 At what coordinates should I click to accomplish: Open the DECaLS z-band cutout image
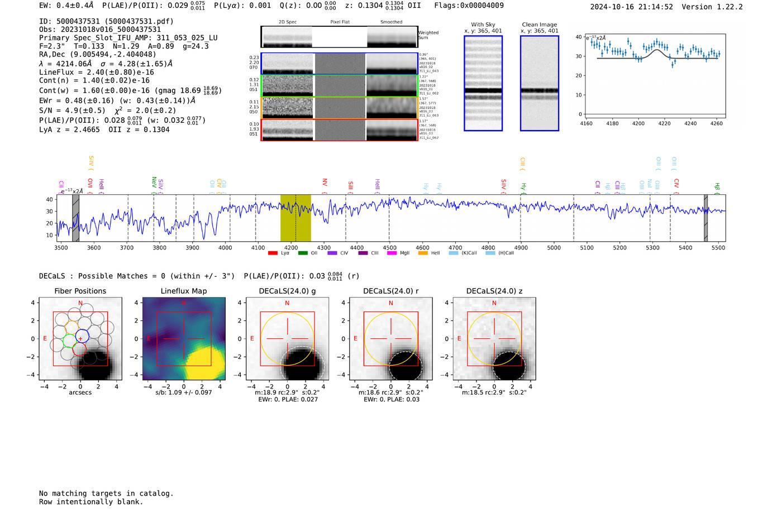[494, 339]
